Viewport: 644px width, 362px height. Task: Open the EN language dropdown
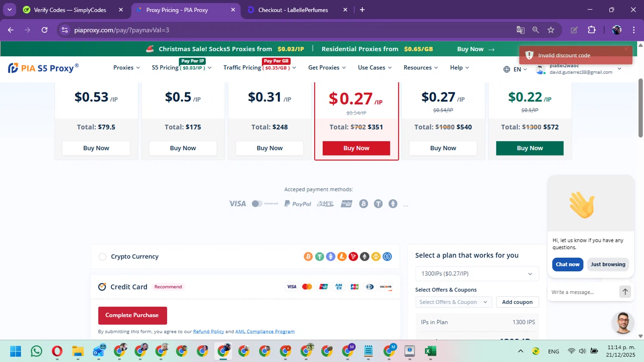520,69
